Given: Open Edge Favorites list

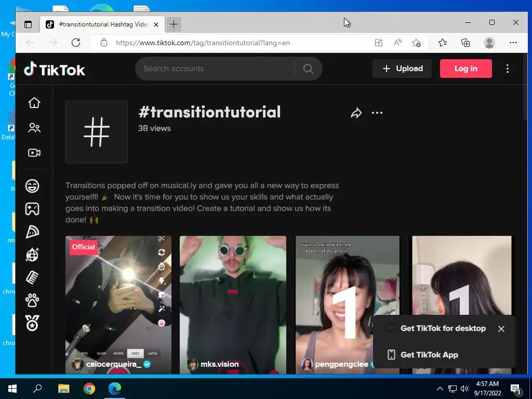Looking at the screenshot, I should point(443,43).
